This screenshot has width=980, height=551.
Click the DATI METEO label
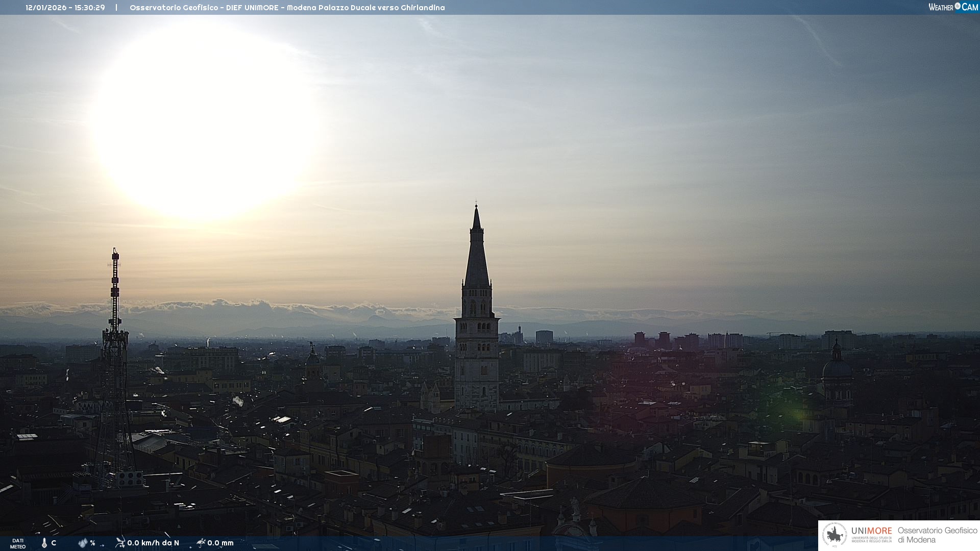[18, 543]
